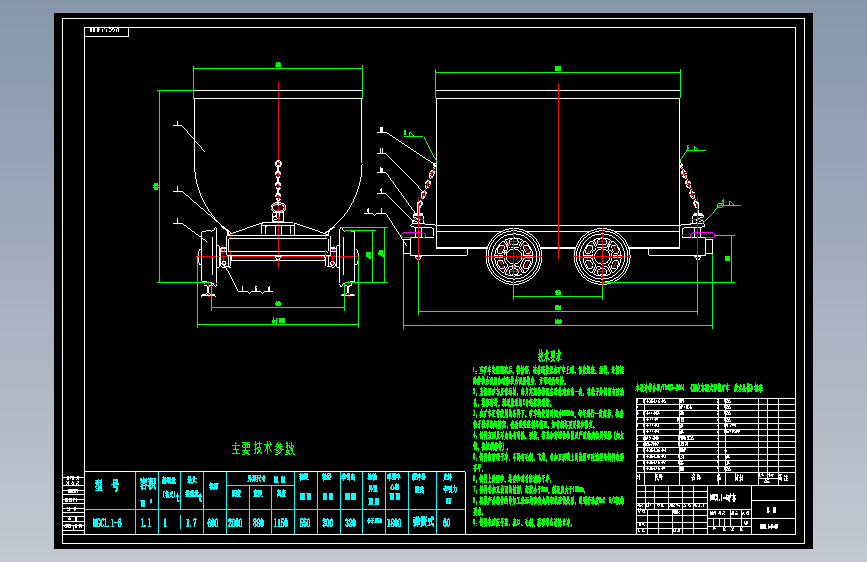Select the parts list table above title block

[x=716, y=435]
